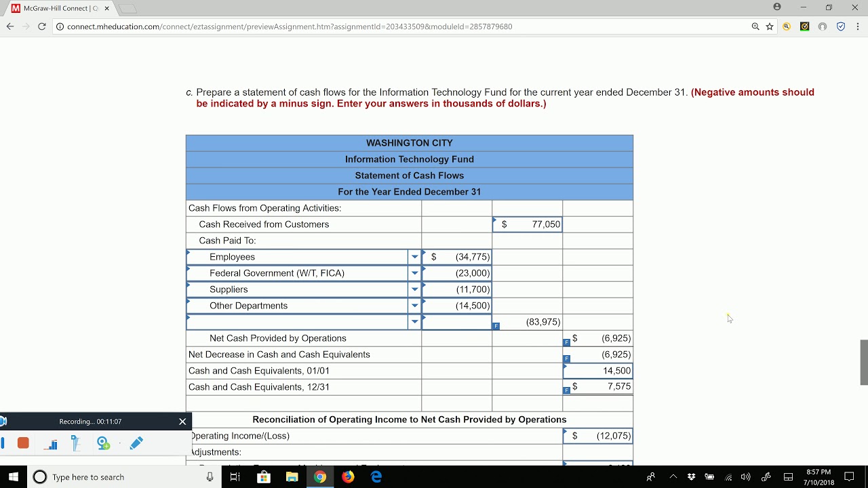Click the pen/ink workspace tray icon

pyautogui.click(x=766, y=477)
